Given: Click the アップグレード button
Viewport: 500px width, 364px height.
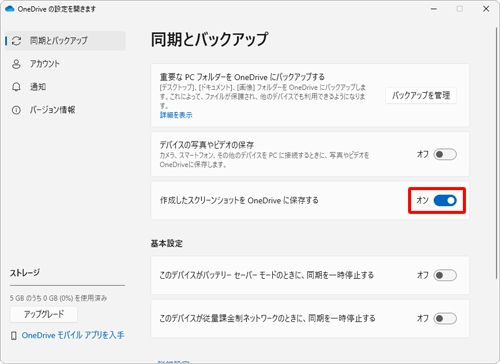Looking at the screenshot, I should (44, 314).
